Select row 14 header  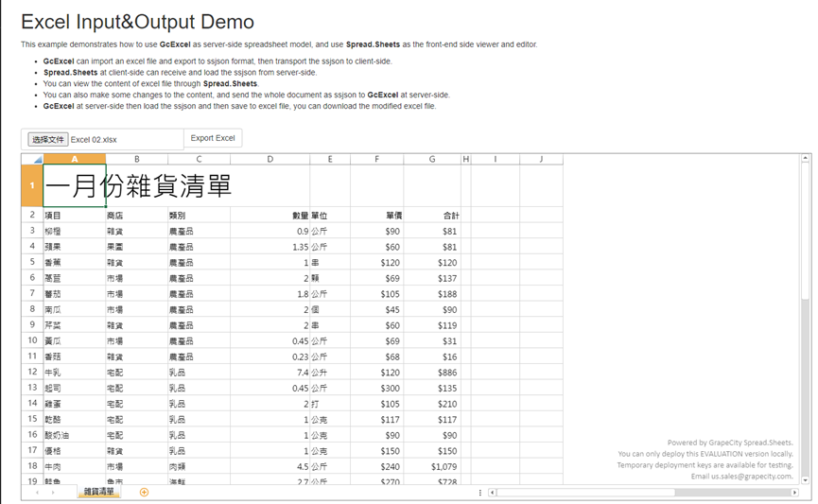point(32,403)
